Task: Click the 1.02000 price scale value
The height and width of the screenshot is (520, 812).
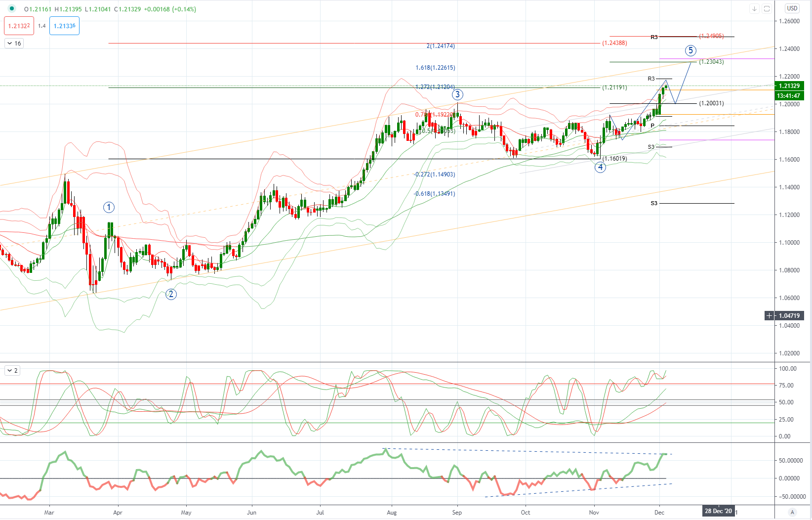Action: pos(789,353)
